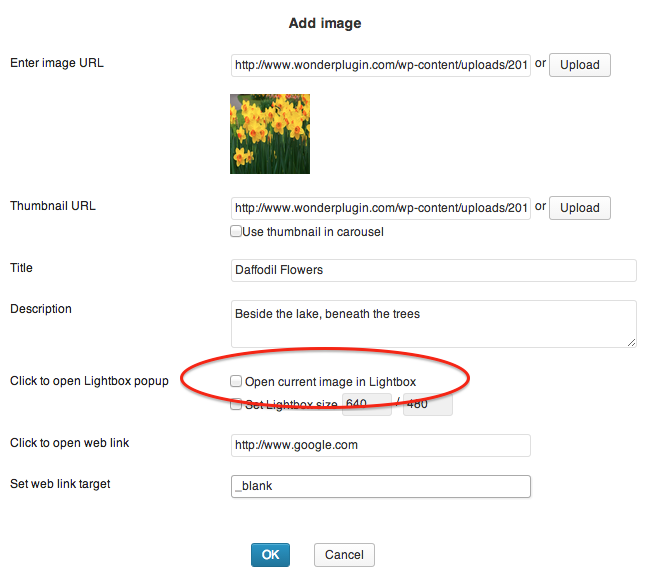Click the Lightbox height field showing 480
Screen dimensions: 654x580
coord(428,405)
